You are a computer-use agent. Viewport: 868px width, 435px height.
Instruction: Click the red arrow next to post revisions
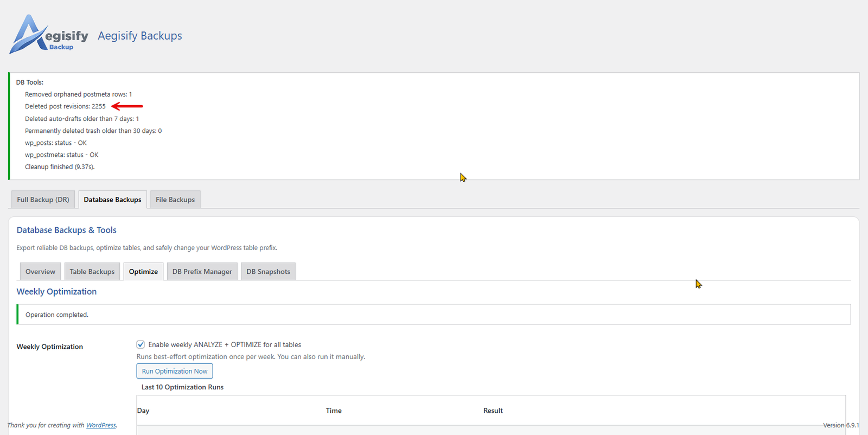127,106
